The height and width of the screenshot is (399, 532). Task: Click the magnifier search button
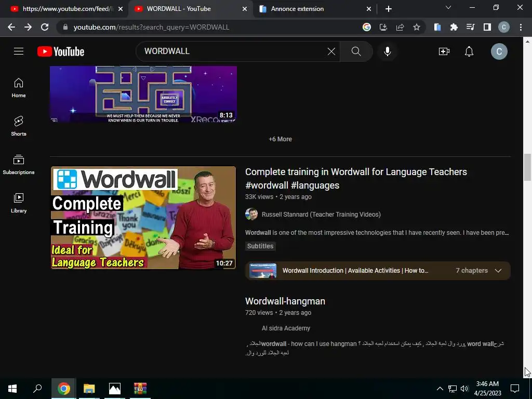(356, 51)
